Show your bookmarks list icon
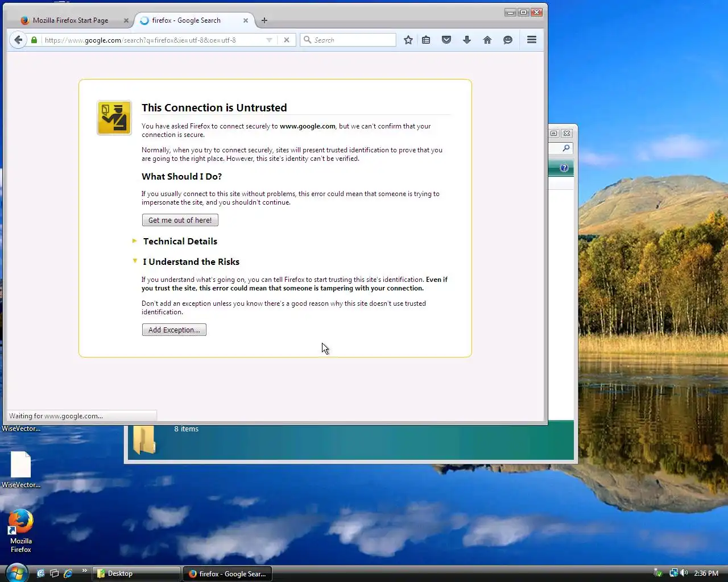The width and height of the screenshot is (728, 582). coord(426,40)
